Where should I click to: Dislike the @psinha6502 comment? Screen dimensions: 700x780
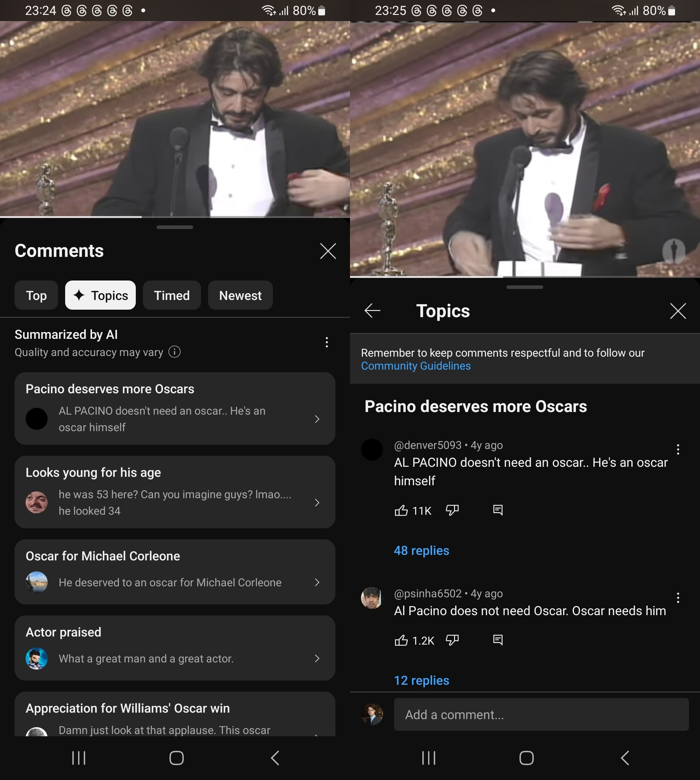pyautogui.click(x=452, y=640)
